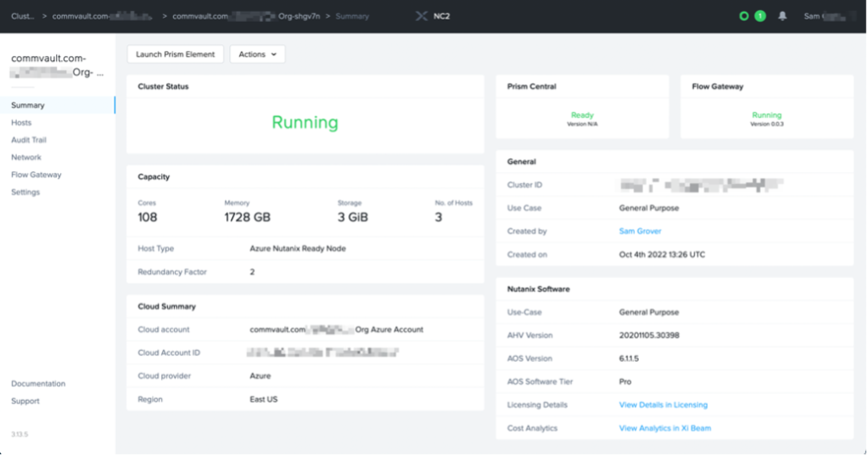This screenshot has width=868, height=456.
Task: Open View Analytics in Xi Beam link
Action: (x=665, y=428)
